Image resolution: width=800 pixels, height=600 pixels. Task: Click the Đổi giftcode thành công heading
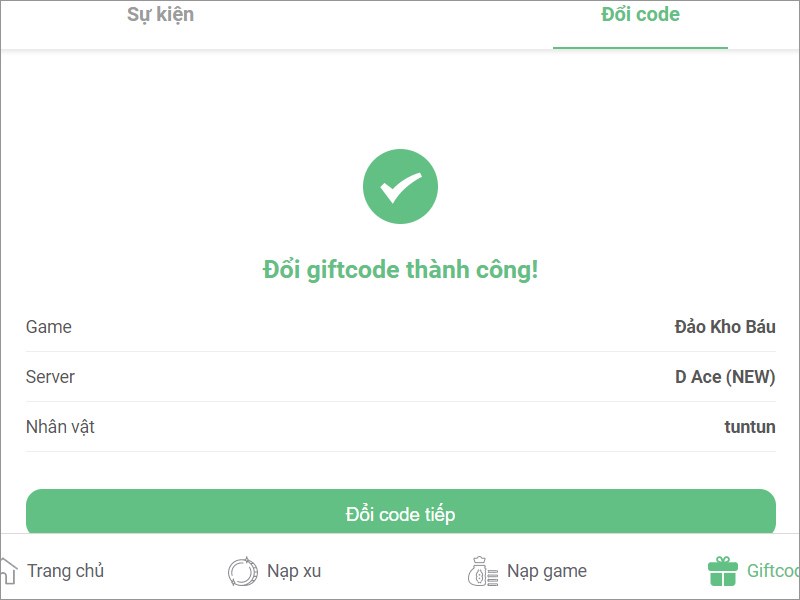pos(401,269)
